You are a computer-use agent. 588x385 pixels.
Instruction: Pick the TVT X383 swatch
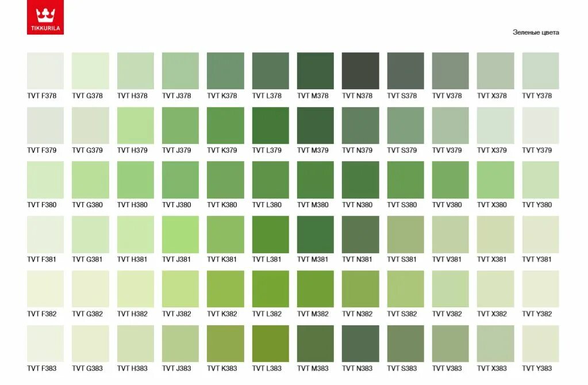click(x=495, y=344)
